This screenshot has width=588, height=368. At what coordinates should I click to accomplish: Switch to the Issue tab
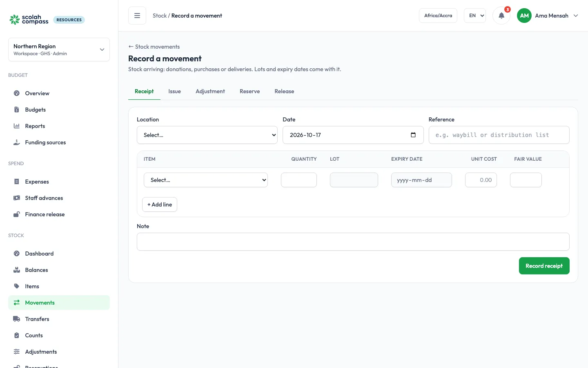click(174, 91)
